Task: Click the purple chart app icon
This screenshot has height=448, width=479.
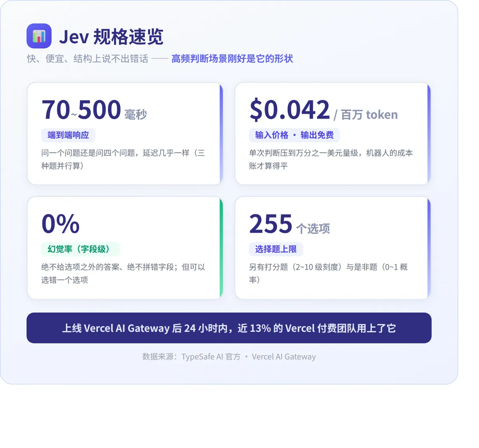Action: coord(39,36)
